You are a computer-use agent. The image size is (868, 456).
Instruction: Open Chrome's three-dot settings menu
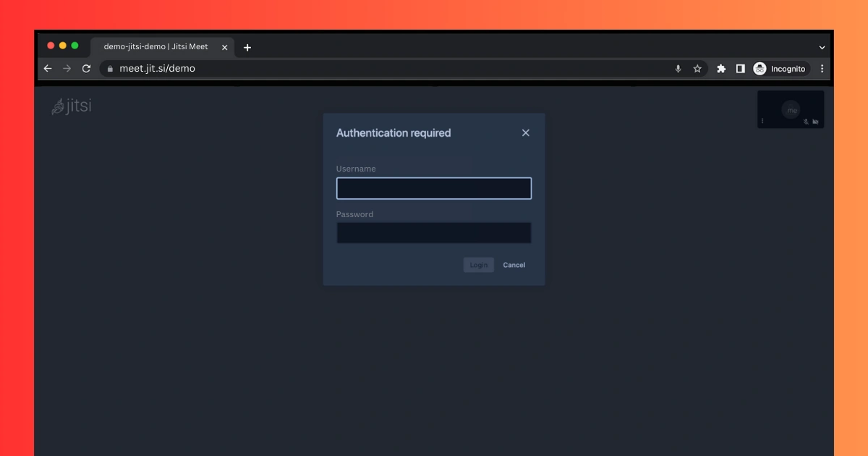tap(822, 68)
